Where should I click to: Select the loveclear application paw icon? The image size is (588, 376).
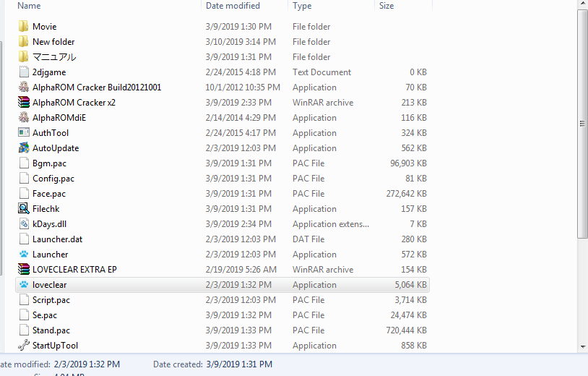(24, 285)
